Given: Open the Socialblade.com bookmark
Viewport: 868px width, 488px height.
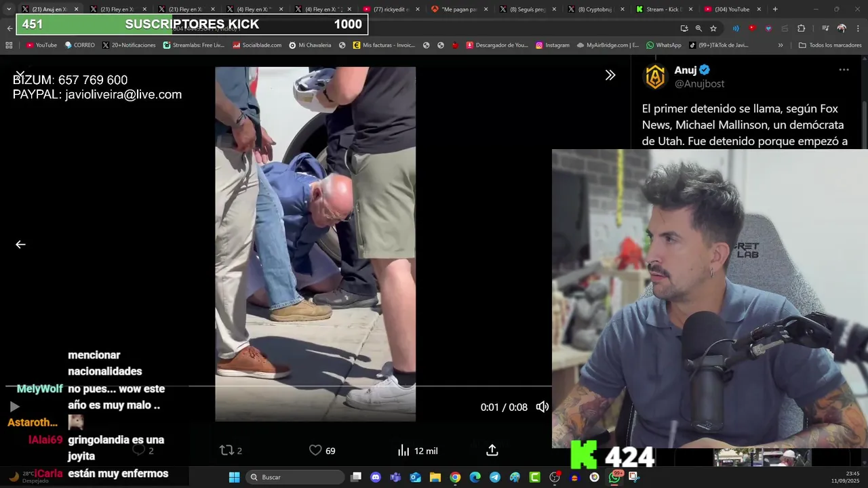Looking at the screenshot, I should pyautogui.click(x=257, y=45).
